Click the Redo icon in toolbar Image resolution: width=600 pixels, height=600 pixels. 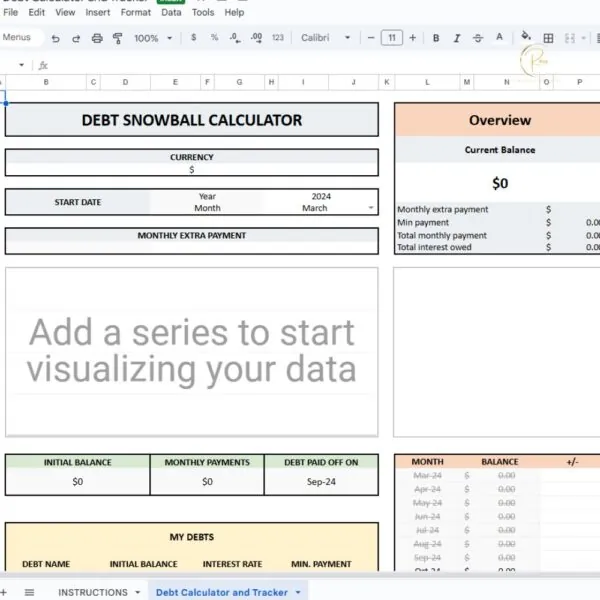(x=76, y=38)
